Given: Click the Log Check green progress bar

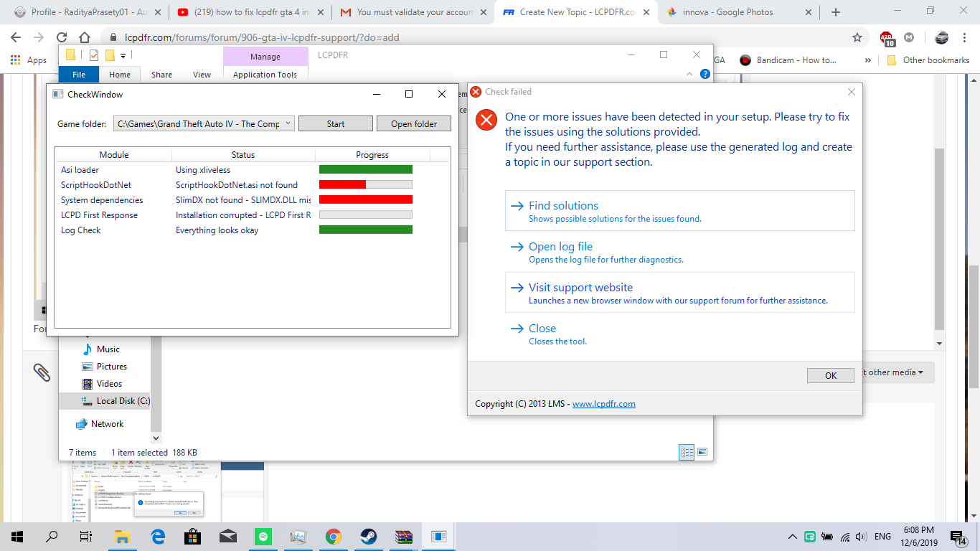Looking at the screenshot, I should click(366, 230).
